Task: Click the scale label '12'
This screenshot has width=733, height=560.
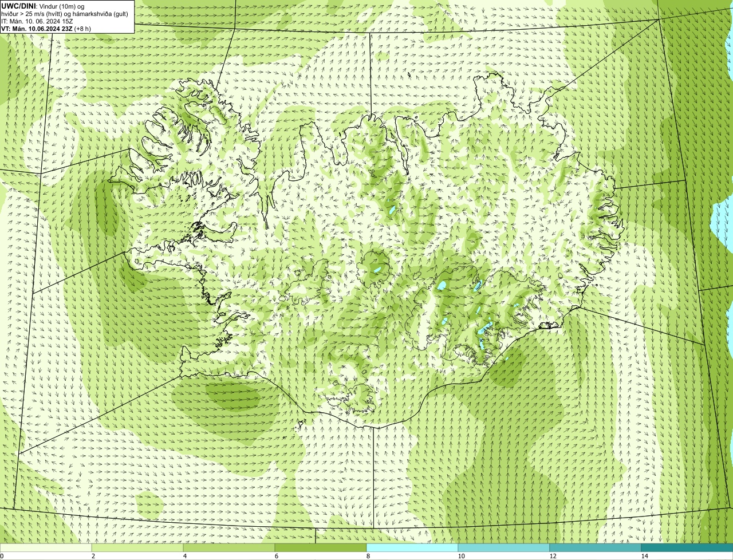Action: [x=553, y=556]
